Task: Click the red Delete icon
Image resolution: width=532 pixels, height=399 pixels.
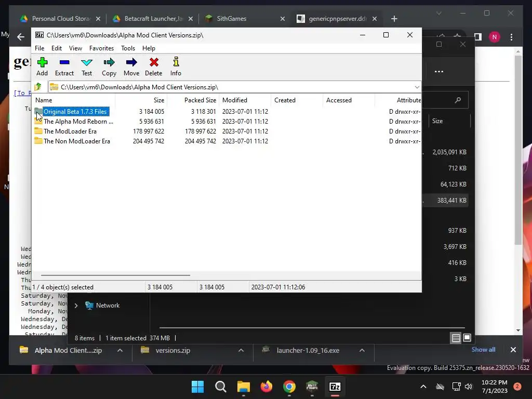Action: [x=153, y=66]
